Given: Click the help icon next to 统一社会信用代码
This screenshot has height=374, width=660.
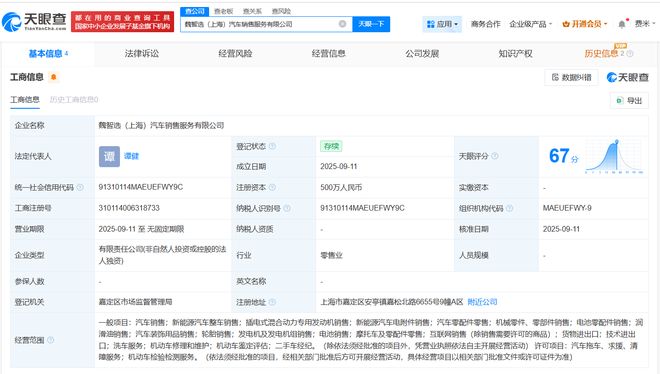Looking at the screenshot, I should coord(80,187).
